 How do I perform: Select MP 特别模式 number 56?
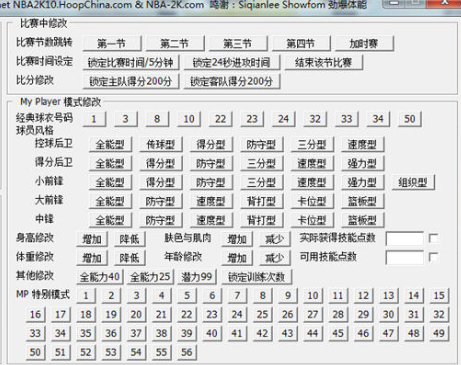[x=187, y=353]
